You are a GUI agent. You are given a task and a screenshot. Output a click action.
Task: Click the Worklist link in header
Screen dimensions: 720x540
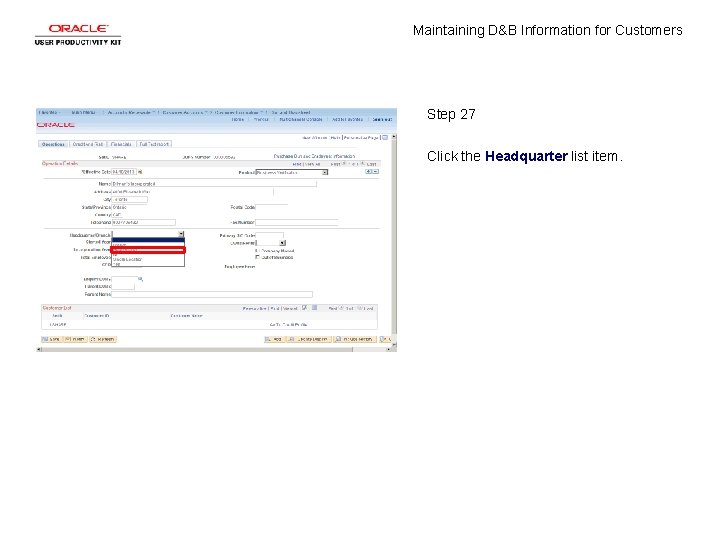point(261,119)
